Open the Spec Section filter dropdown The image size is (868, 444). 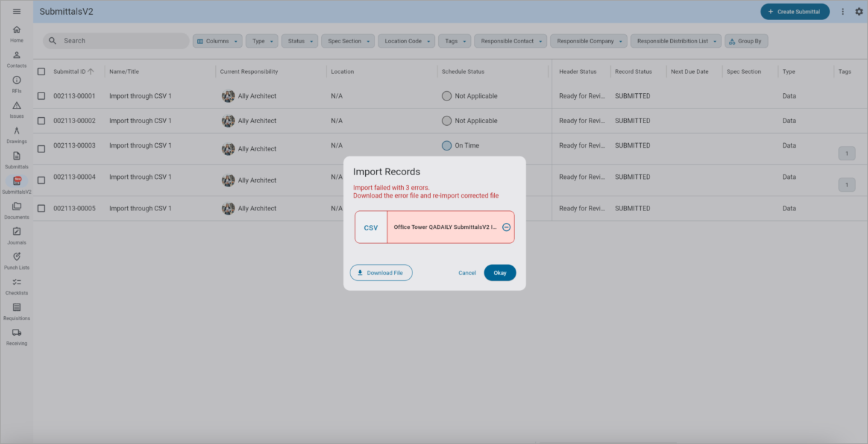pyautogui.click(x=348, y=41)
